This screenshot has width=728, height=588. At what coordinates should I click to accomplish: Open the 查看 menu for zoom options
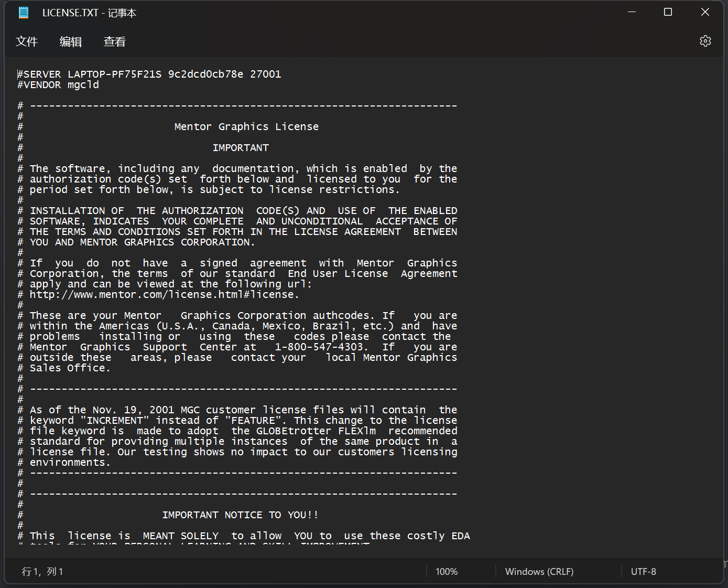pos(114,41)
